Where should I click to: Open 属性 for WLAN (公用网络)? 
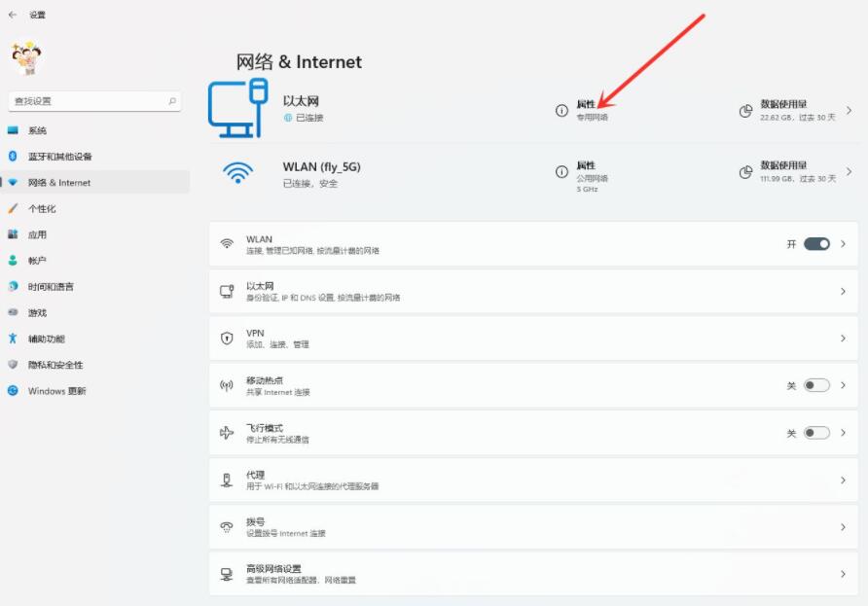coord(592,176)
